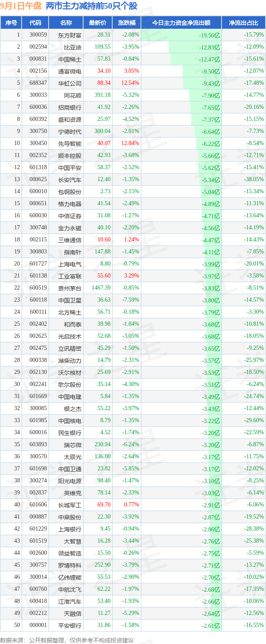266x644 pixels.
Task: Click stock name 中国卫通
Action: pos(70,469)
